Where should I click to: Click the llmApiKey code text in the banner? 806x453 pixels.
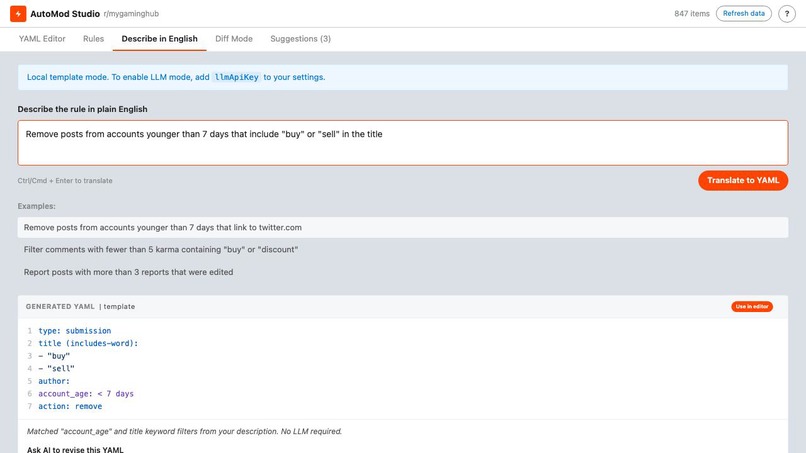pyautogui.click(x=236, y=77)
